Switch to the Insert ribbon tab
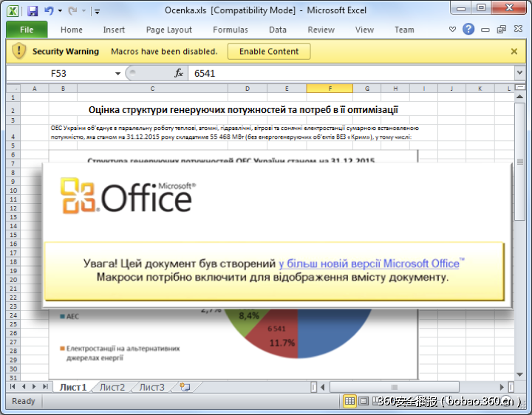Image resolution: width=532 pixels, height=415 pixels. point(114,30)
